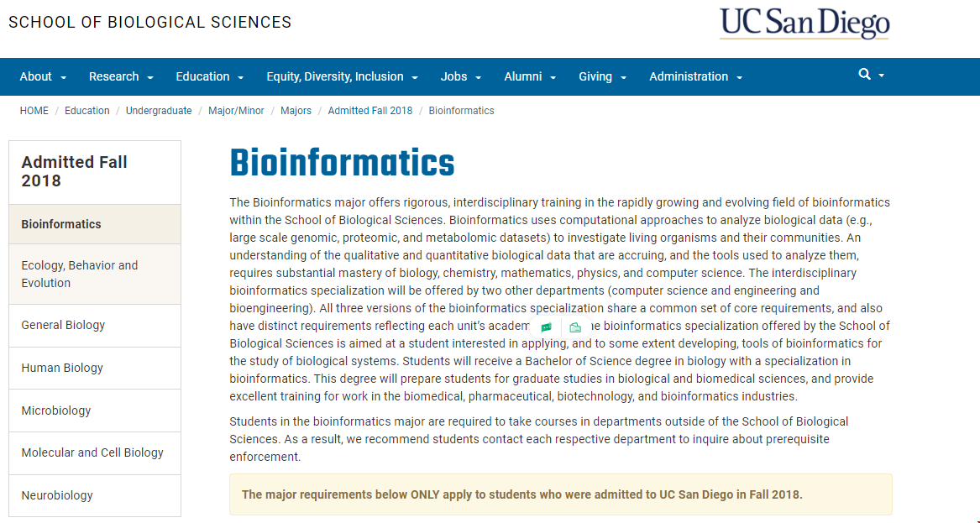Expand the About navigation dropdown
This screenshot has width=980, height=523.
(36, 76)
